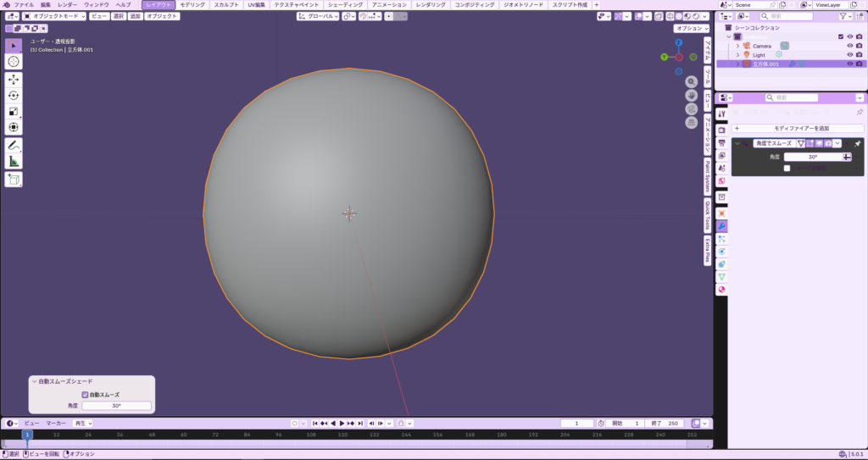
Task: Open the オプション button in viewport header
Action: [691, 28]
